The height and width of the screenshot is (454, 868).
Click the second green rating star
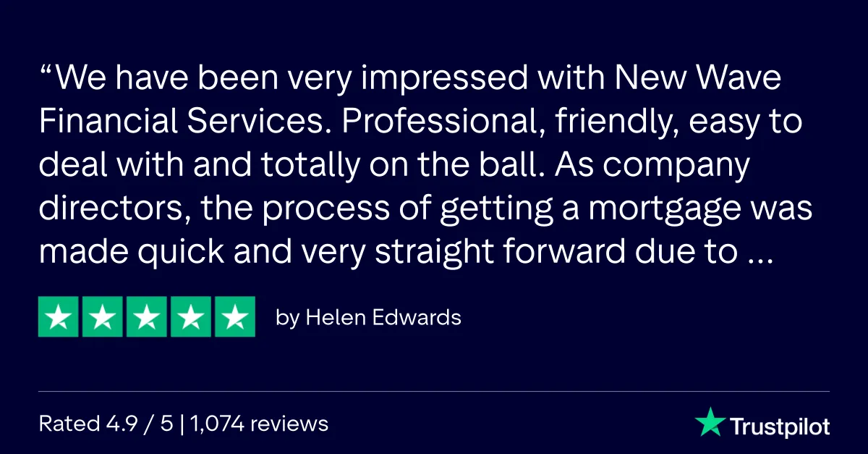103,316
